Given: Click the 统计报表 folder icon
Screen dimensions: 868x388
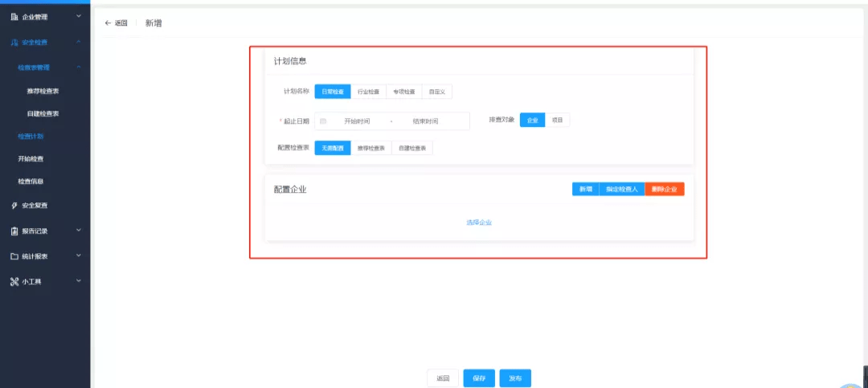Looking at the screenshot, I should pos(14,256).
